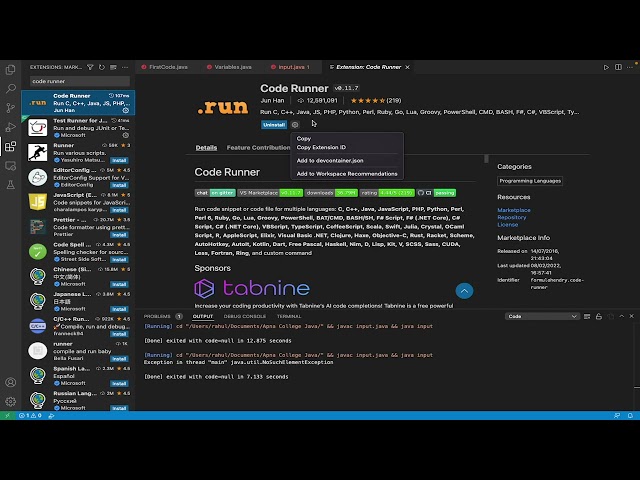
Task: Toggle output scroll lock icon
Action: (599, 316)
